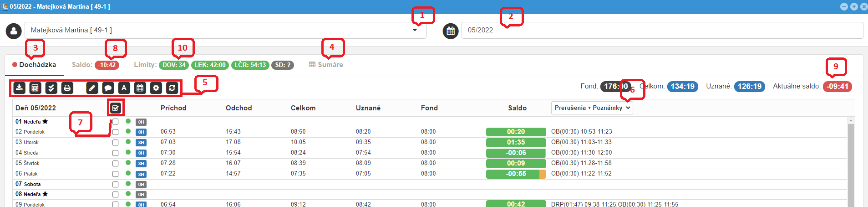Open the speech bubble comment icon
The height and width of the screenshot is (207, 868).
(x=108, y=88)
